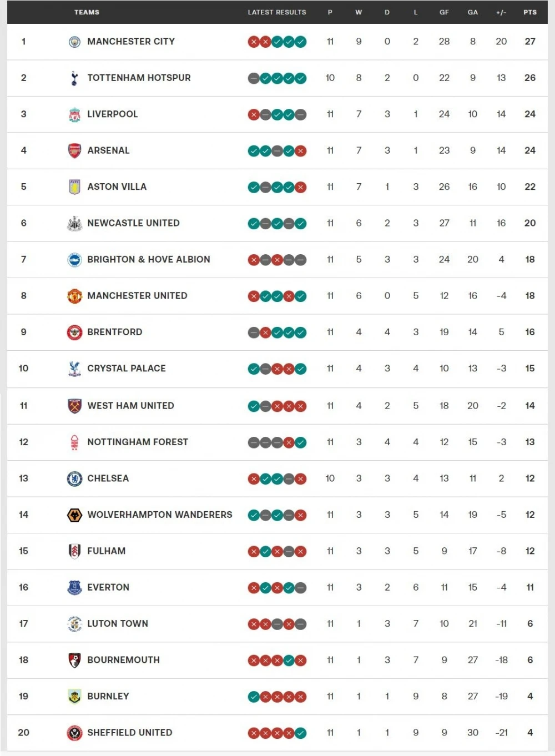This screenshot has width=555, height=756.
Task: Click the Liverpool club badge
Action: (x=74, y=114)
